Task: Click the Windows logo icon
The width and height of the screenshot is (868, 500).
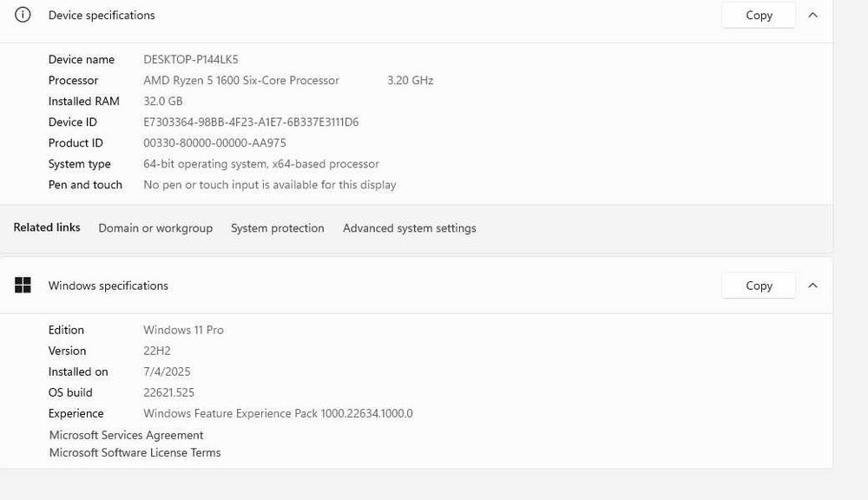Action: click(23, 286)
